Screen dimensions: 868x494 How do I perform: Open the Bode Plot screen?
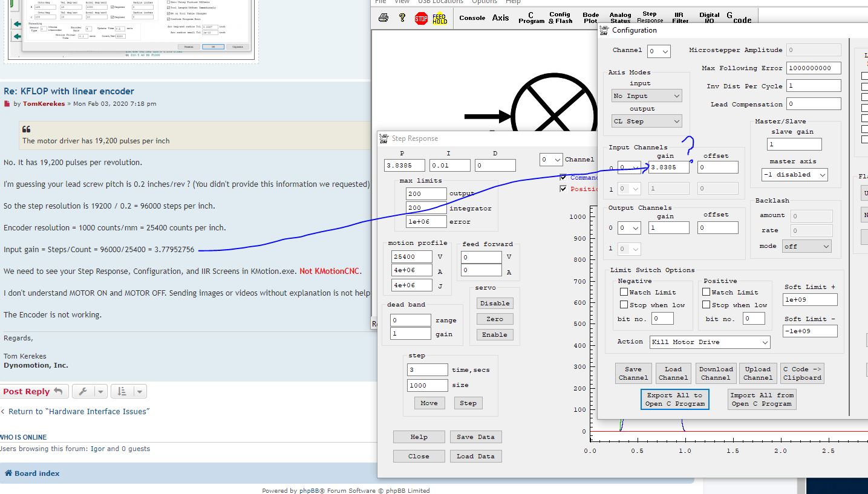pos(590,18)
